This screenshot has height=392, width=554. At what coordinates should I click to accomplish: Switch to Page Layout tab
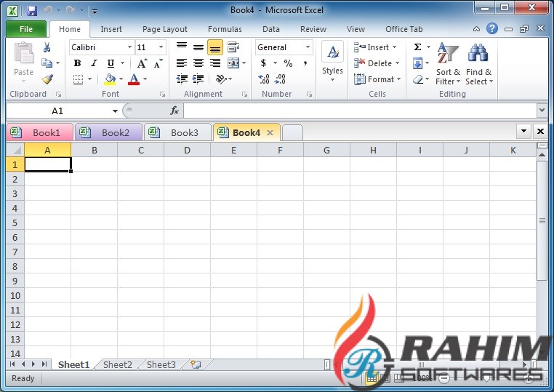(164, 29)
